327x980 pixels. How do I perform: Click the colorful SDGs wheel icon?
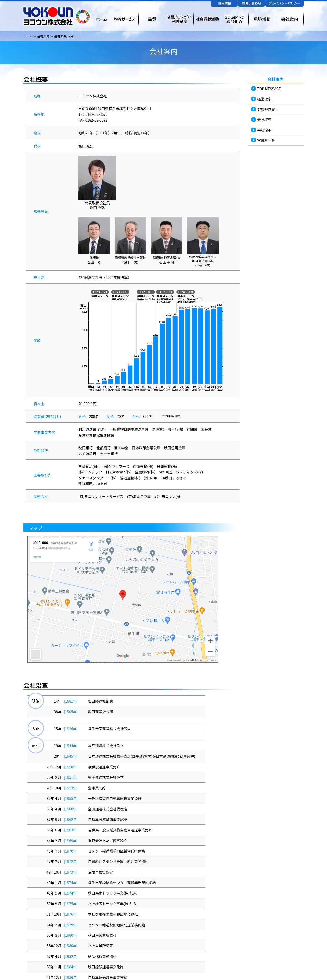(83, 17)
